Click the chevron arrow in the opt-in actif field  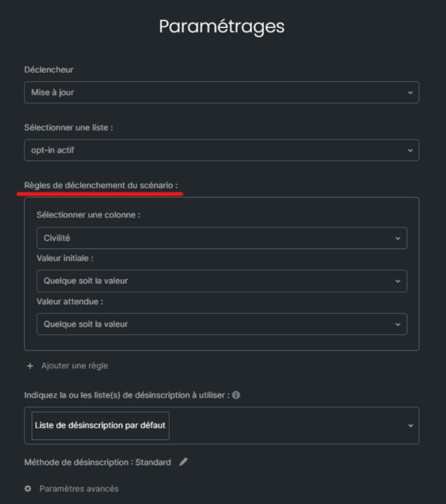[410, 150]
